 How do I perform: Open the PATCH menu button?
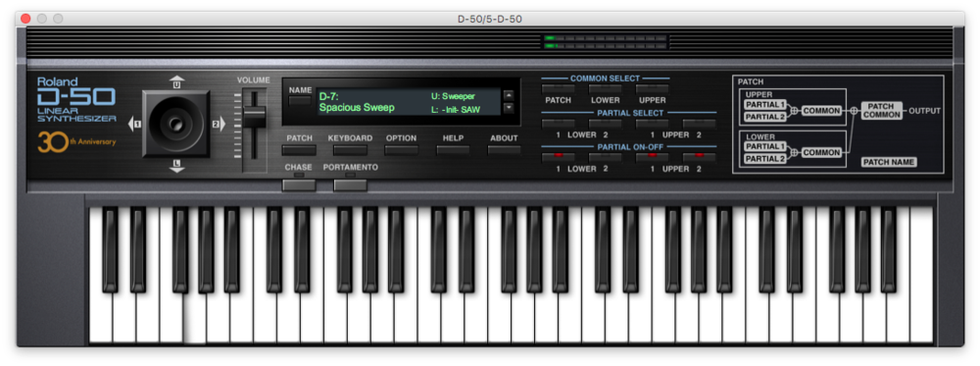click(299, 150)
